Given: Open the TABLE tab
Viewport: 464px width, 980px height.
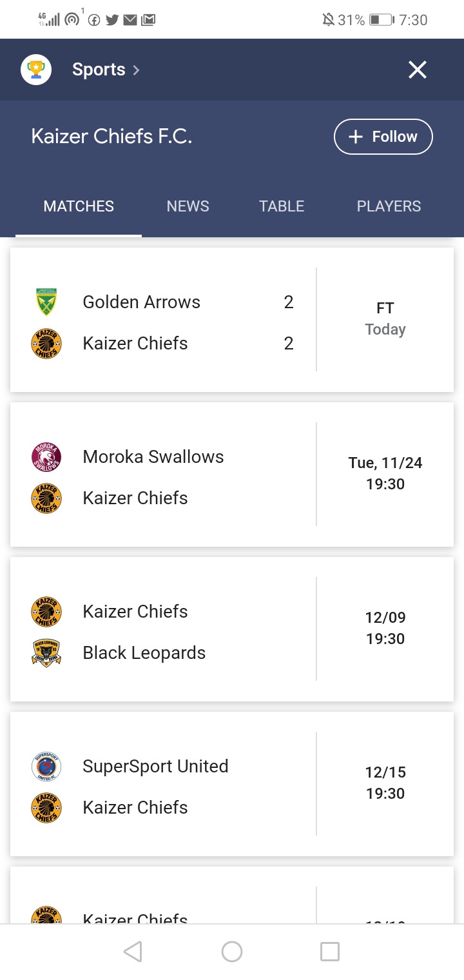Looking at the screenshot, I should coord(282,206).
